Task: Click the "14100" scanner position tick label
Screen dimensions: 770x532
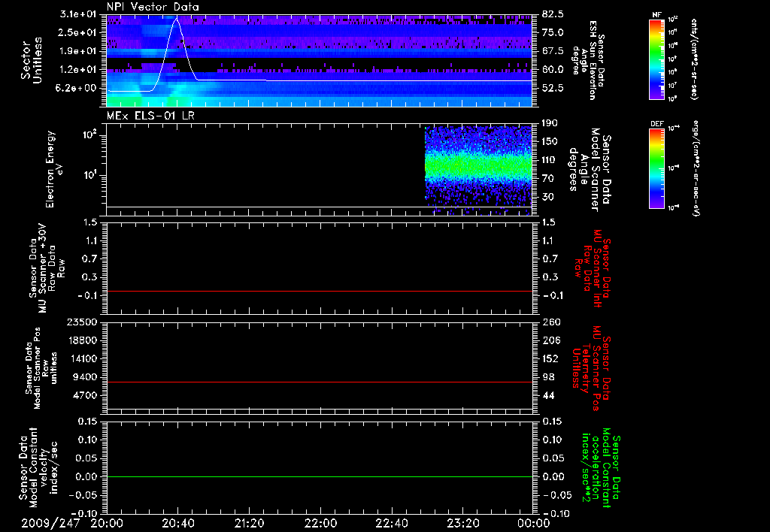Action: pos(83,358)
